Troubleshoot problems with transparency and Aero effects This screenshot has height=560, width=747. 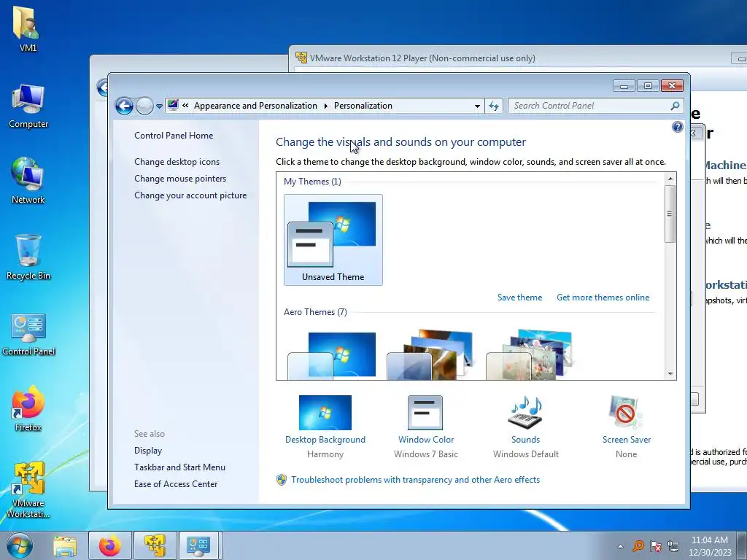(415, 480)
